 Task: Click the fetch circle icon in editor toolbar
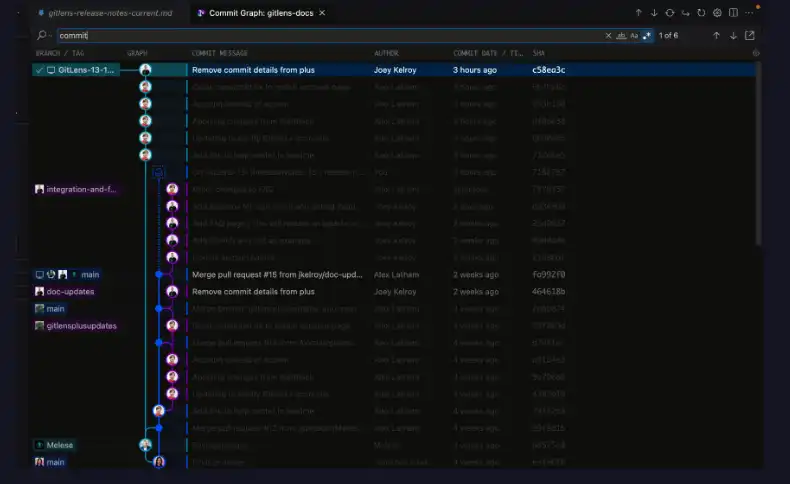tap(670, 13)
